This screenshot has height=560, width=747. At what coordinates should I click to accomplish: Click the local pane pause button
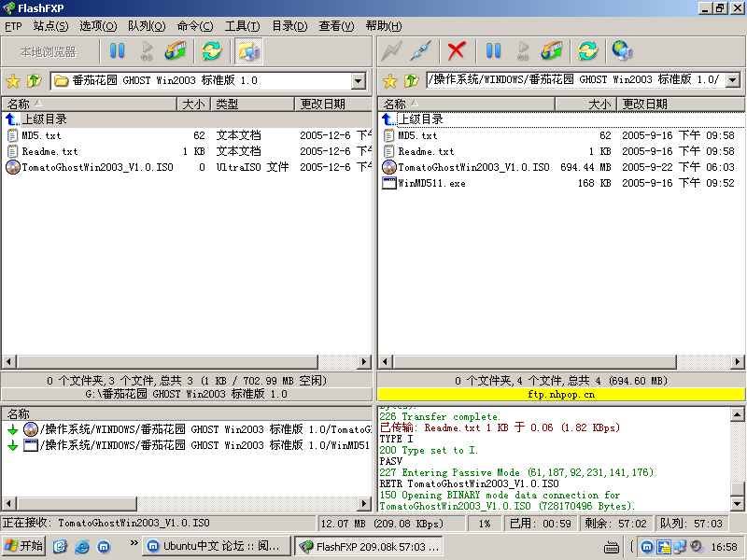[x=118, y=51]
